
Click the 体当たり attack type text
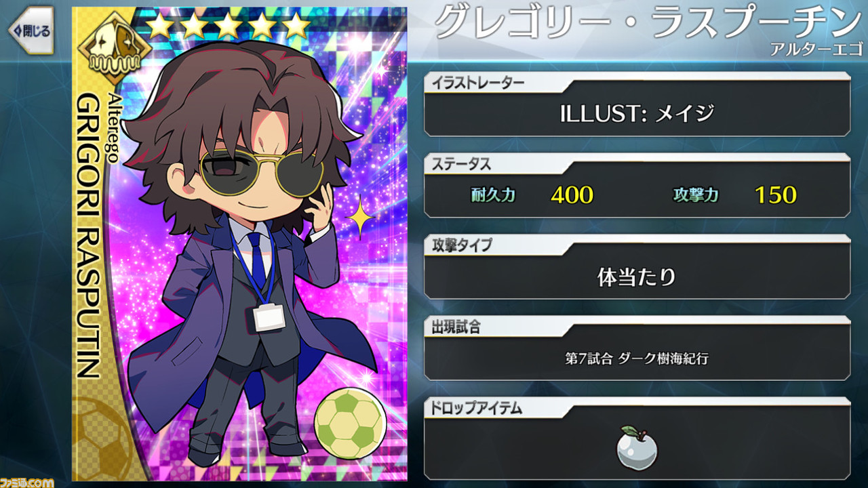point(637,277)
